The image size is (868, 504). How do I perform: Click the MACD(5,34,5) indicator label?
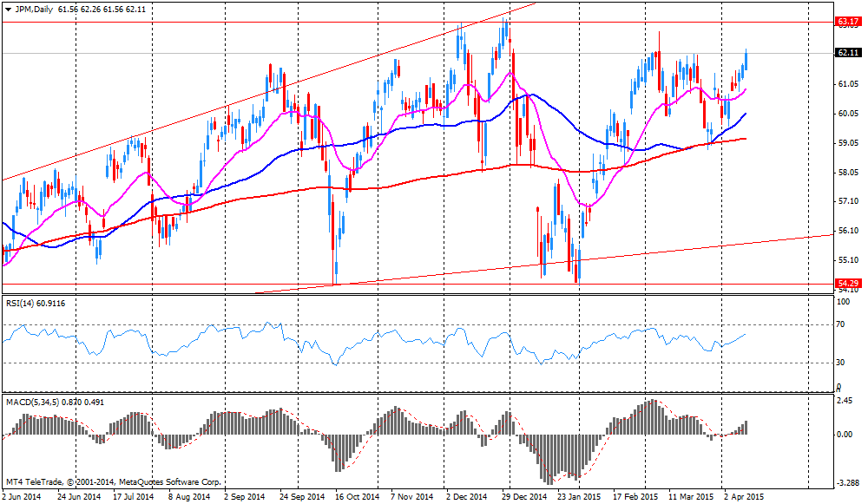55,403
